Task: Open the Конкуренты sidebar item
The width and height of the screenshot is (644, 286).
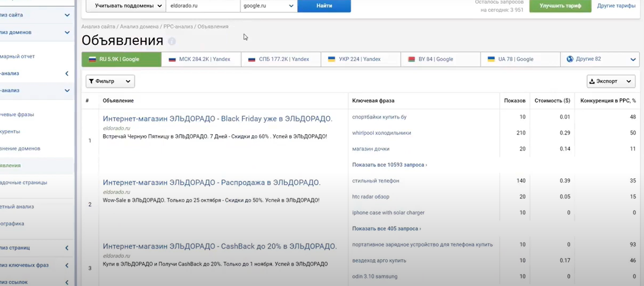Action: 10,132
